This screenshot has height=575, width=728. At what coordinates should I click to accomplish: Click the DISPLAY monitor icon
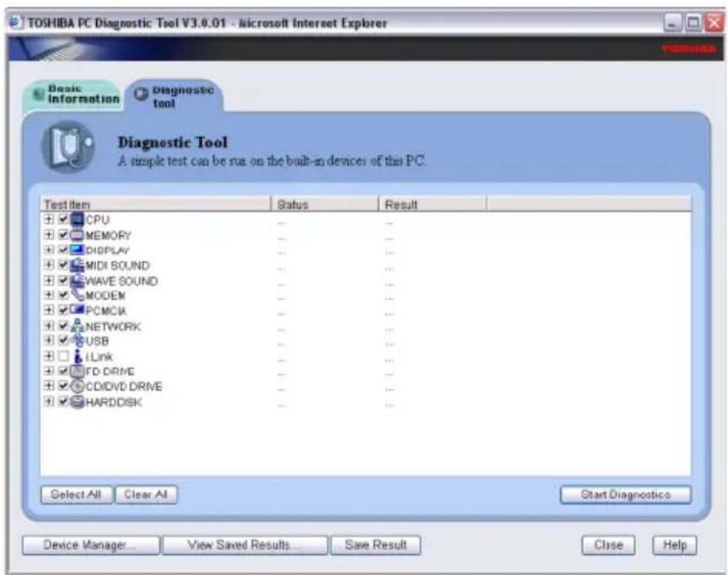point(77,250)
